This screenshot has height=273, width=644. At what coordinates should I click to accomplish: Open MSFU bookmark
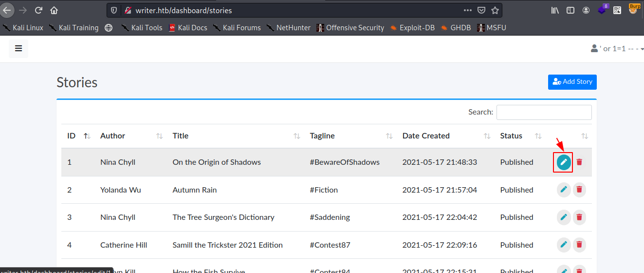click(x=492, y=28)
